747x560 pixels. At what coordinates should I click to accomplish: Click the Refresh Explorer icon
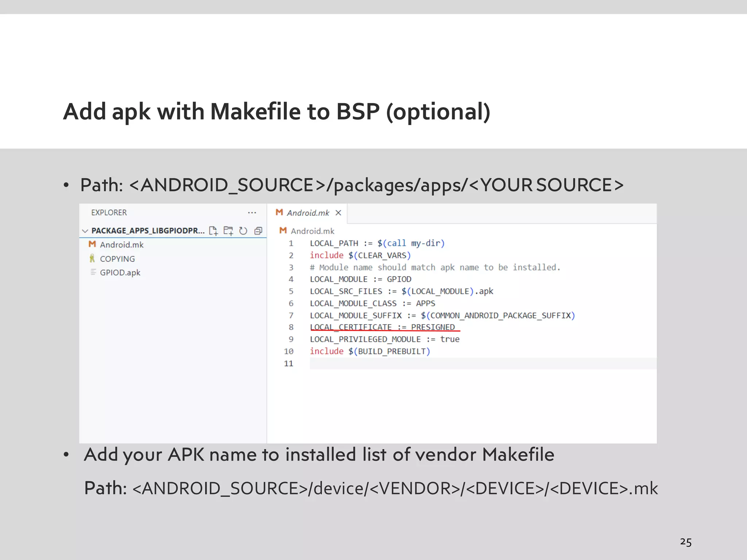pos(243,231)
